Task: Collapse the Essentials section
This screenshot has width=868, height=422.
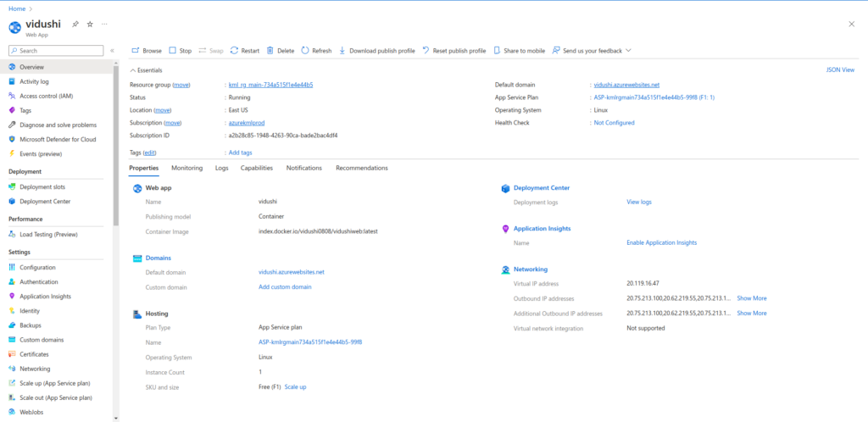Action: tap(132, 70)
